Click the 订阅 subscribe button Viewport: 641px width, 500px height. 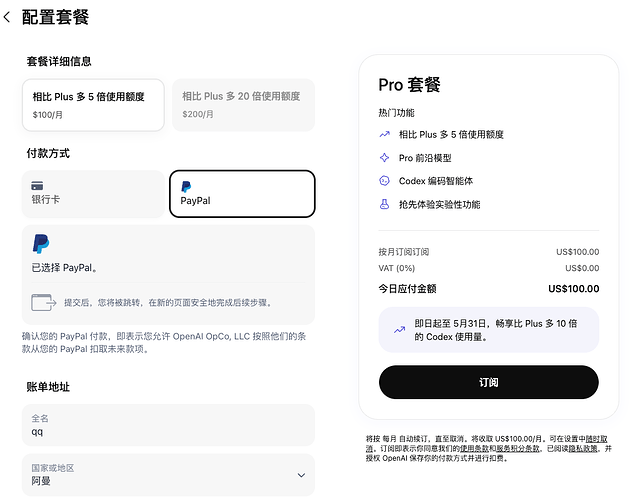[489, 382]
